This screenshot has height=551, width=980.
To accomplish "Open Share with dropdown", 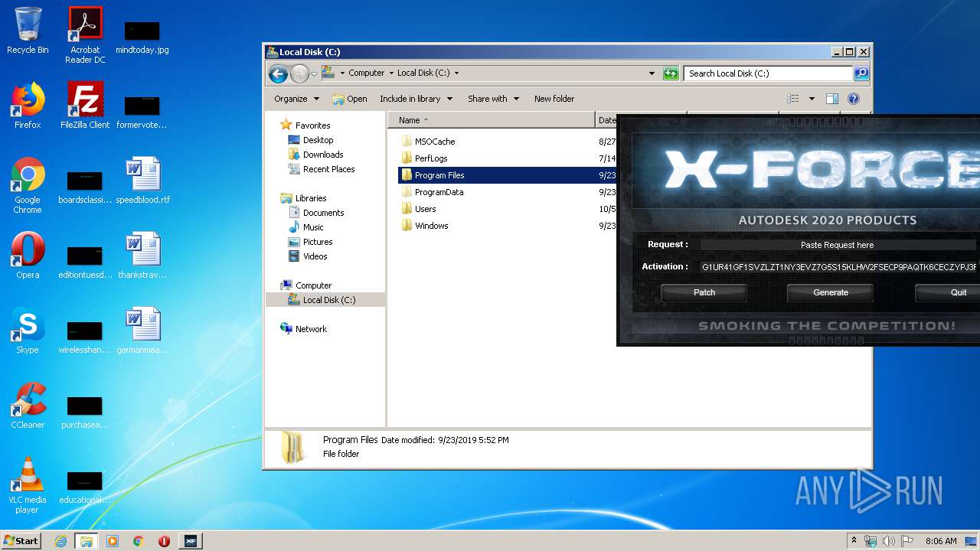I will [x=493, y=99].
